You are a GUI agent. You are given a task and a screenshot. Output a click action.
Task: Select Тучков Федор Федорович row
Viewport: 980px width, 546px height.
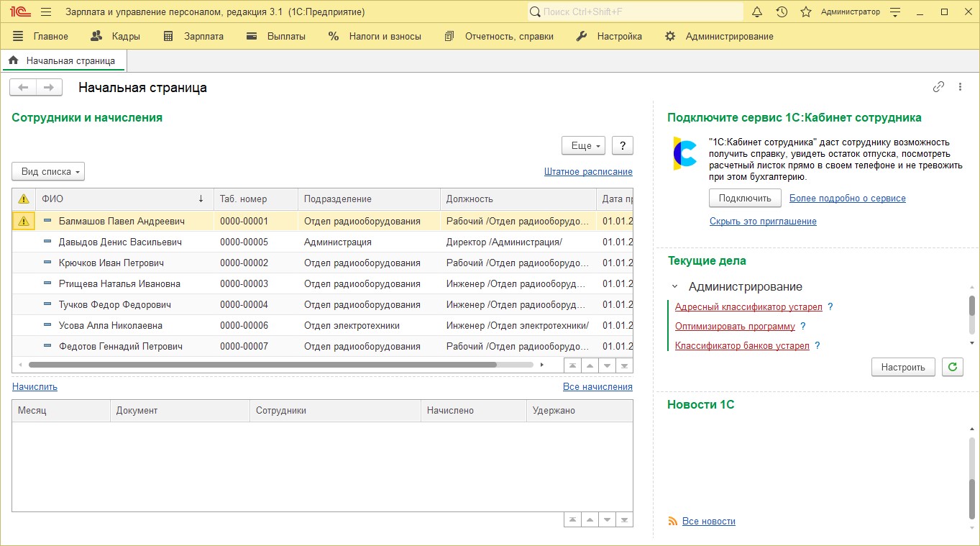[322, 304]
